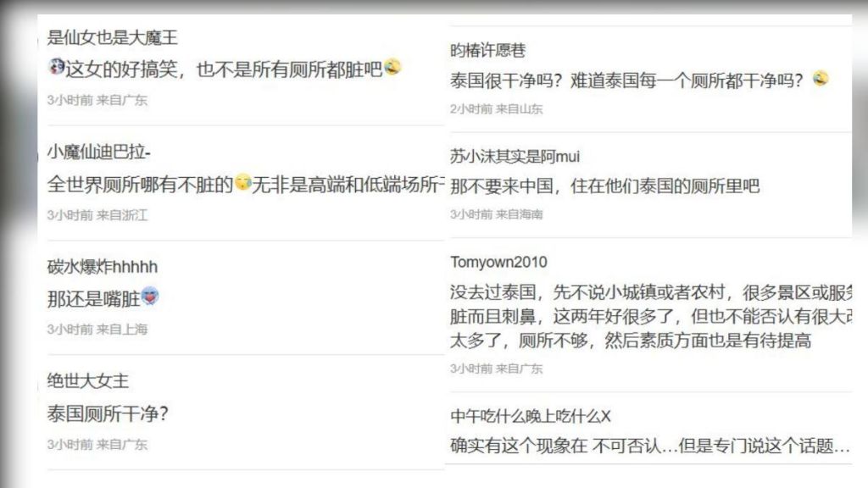Select comment text 泰国厕所干净?

pyautogui.click(x=108, y=413)
